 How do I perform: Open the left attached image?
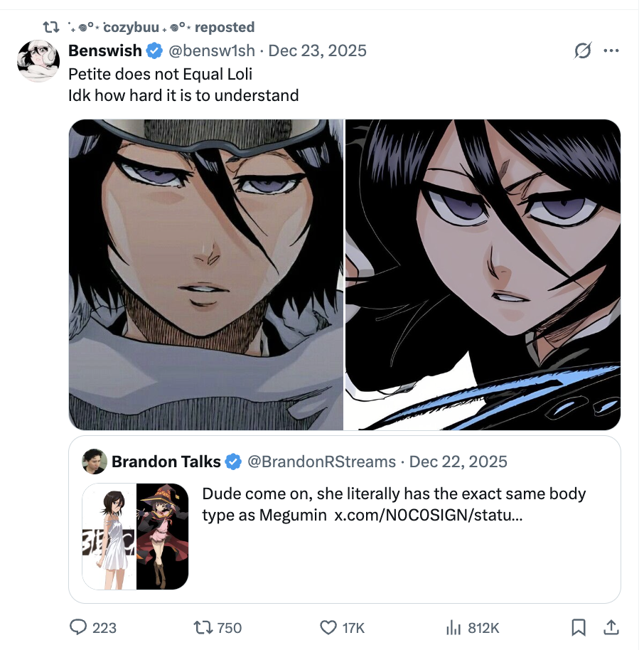[206, 275]
